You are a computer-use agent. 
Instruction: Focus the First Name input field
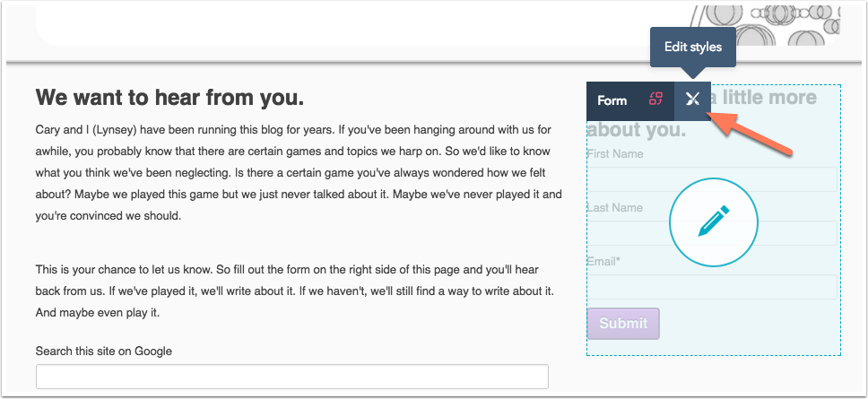click(x=712, y=179)
